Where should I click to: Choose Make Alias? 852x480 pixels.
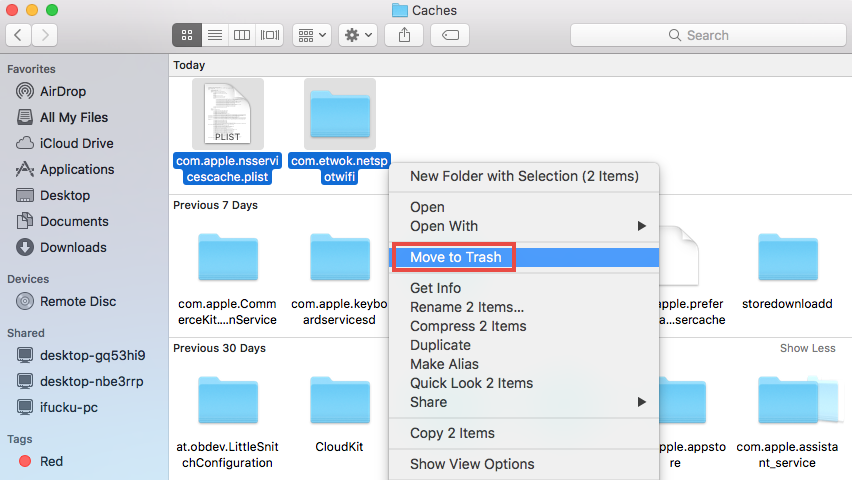[x=524, y=364]
